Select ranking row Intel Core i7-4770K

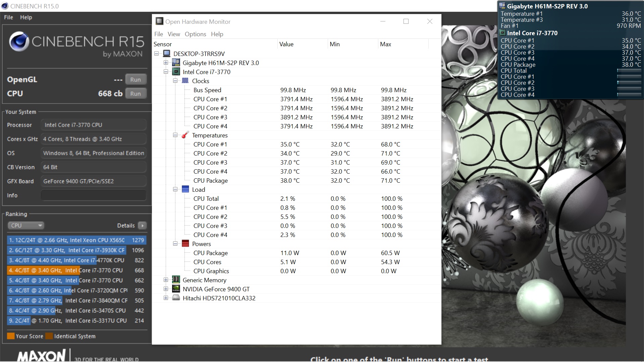click(76, 260)
